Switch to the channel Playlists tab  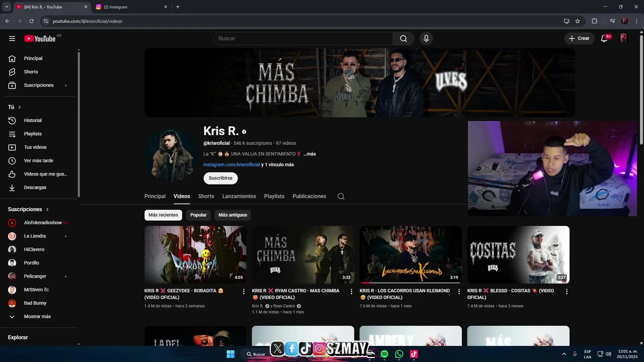click(x=274, y=197)
